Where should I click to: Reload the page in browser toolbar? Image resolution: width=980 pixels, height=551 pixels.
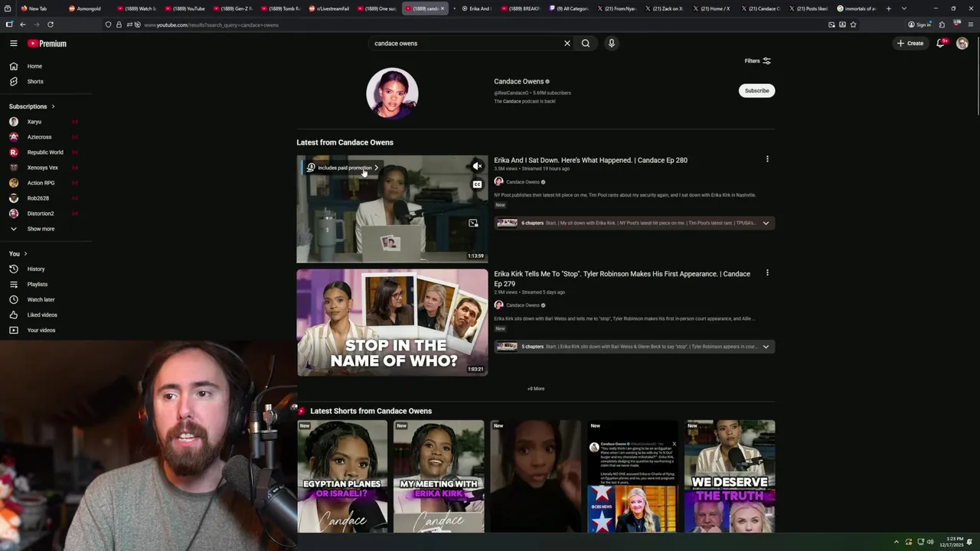click(51, 24)
